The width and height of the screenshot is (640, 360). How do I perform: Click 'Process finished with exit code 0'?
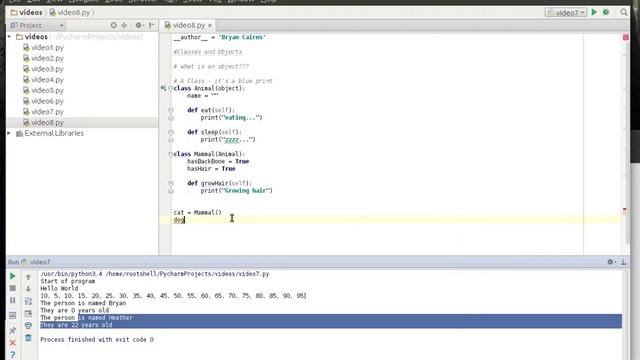(x=97, y=340)
